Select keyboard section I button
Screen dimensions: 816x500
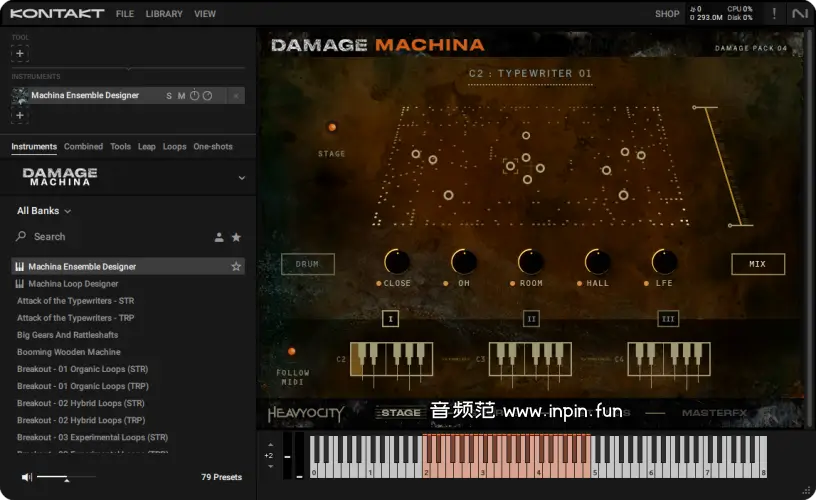point(390,319)
